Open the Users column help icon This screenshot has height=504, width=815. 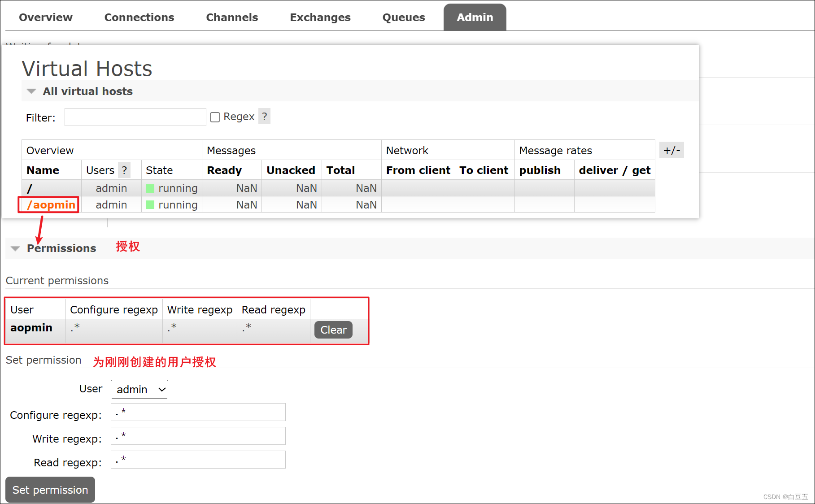[x=124, y=170]
